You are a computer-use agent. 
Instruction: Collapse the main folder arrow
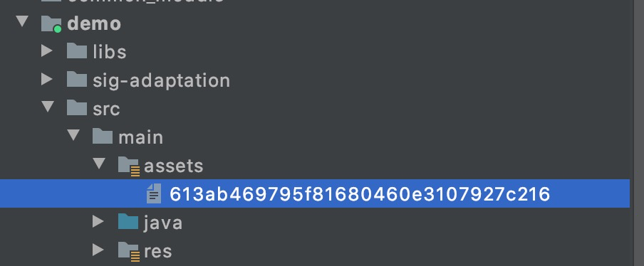pos(73,135)
